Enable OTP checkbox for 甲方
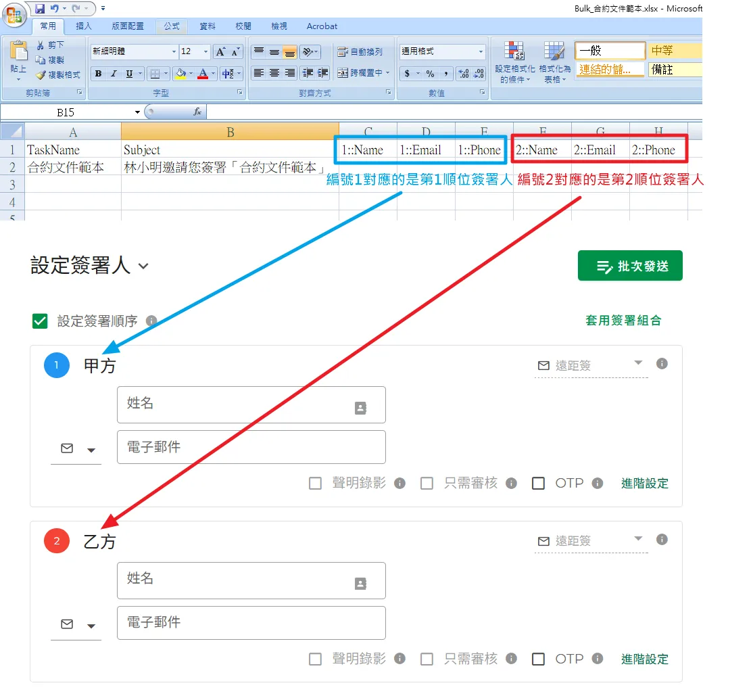 tap(538, 484)
